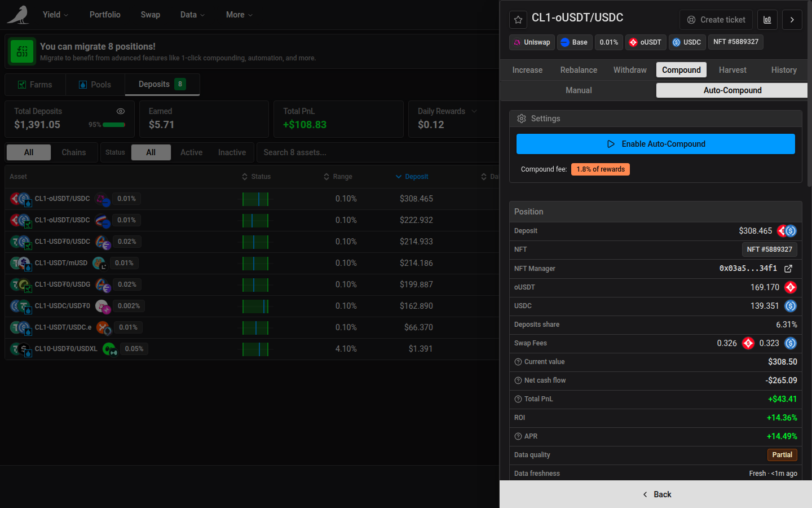This screenshot has width=812, height=508.
Task: Click USDC token icon in Position
Action: click(x=791, y=306)
